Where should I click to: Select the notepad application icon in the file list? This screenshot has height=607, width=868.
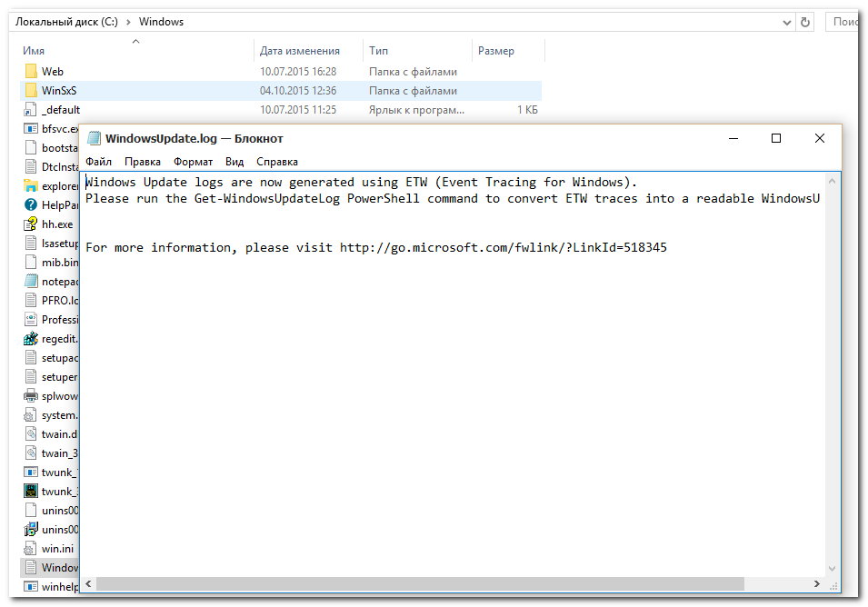[31, 281]
